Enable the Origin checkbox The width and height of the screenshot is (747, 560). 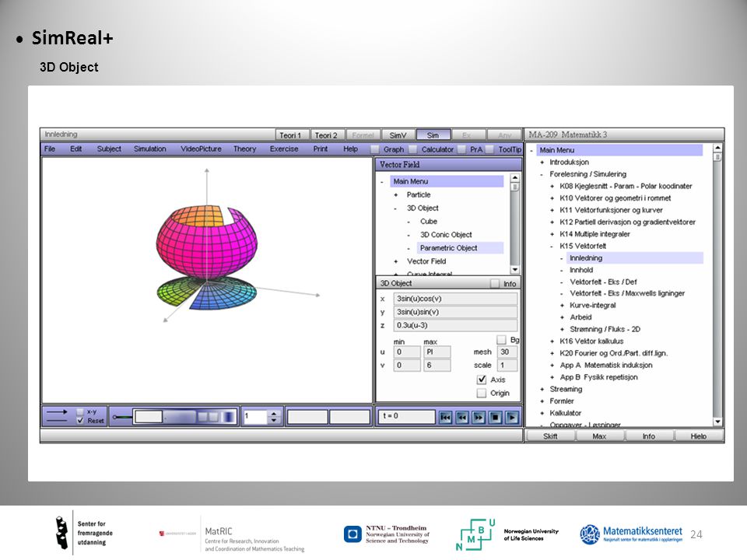(482, 393)
